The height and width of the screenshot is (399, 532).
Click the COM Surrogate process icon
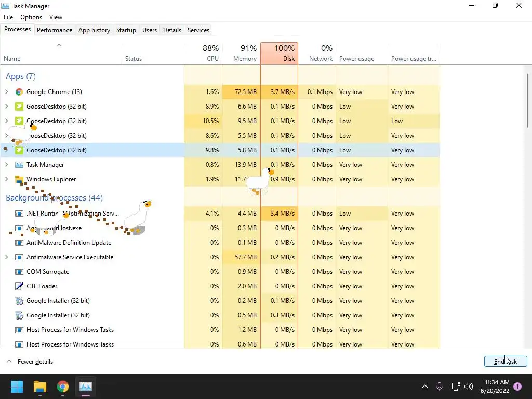[19, 272]
